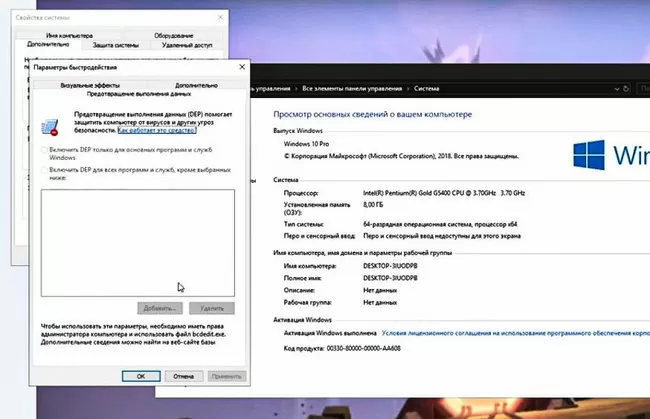The width and height of the screenshot is (650, 419).
Task: Open the Дополнительно tab in performance options
Action: pos(196,85)
